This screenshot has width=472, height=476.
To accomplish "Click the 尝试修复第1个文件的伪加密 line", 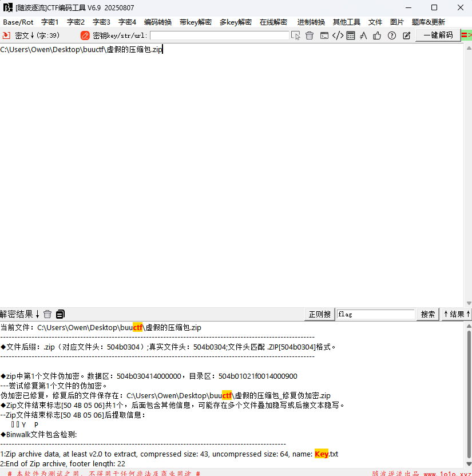I will (54, 386).
